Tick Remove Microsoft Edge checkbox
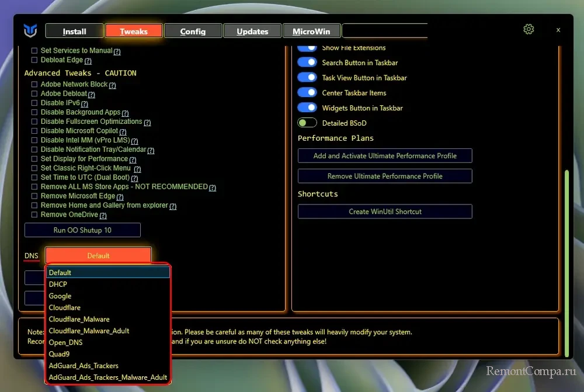Screen dimensions: 584x392 point(34,196)
